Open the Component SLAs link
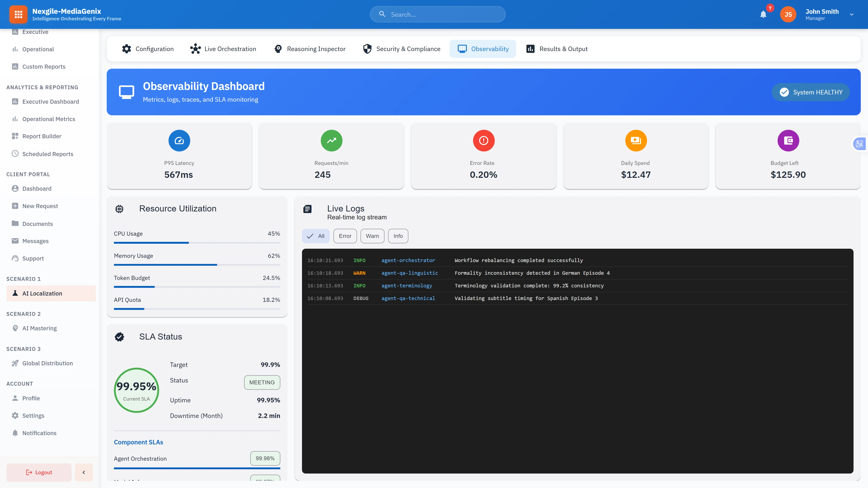Viewport: 868px width, 488px height. coord(138,442)
